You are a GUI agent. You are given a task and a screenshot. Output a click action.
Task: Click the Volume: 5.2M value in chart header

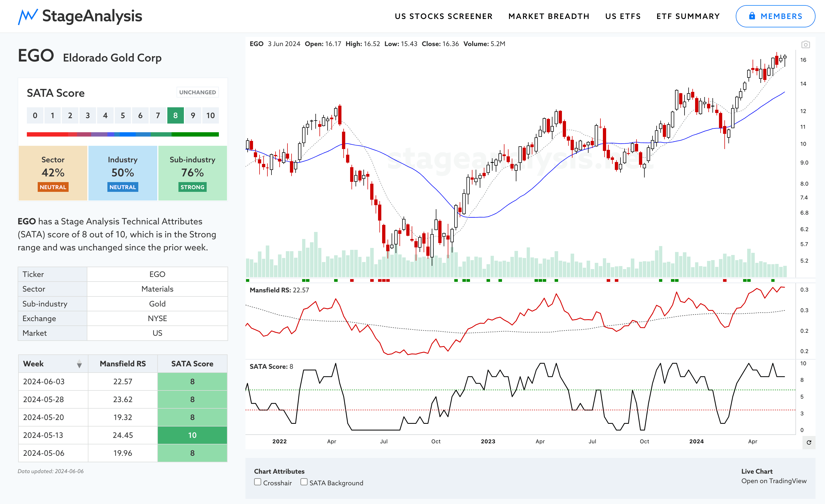coord(484,44)
